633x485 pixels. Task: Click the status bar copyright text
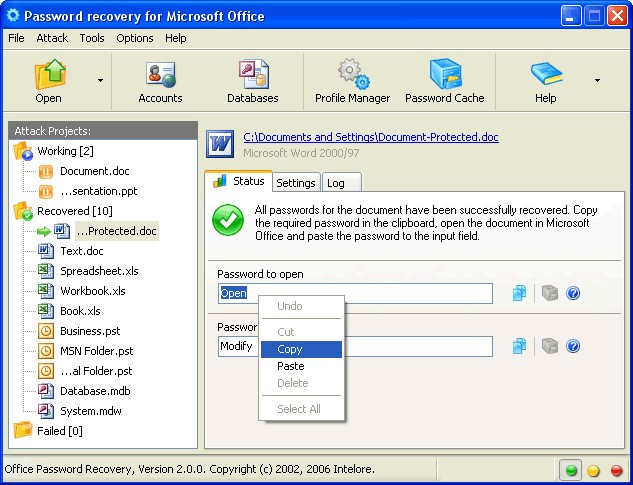[190, 469]
